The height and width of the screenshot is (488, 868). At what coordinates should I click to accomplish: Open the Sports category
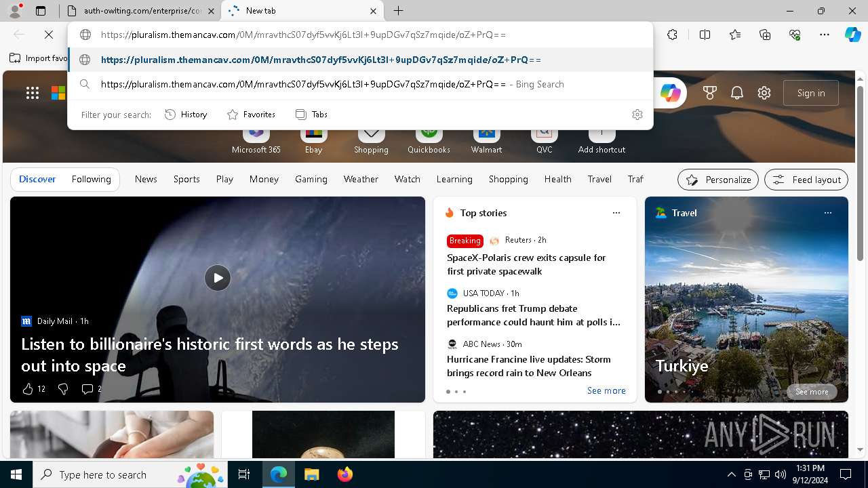point(186,179)
